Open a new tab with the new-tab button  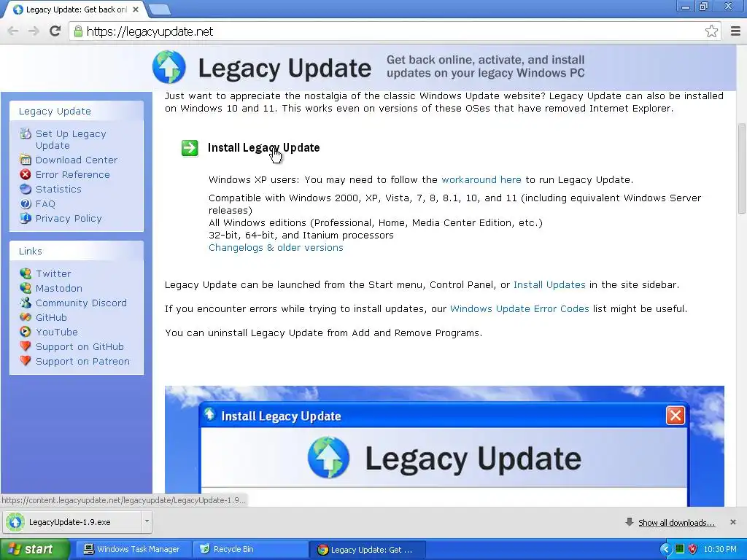point(159,9)
